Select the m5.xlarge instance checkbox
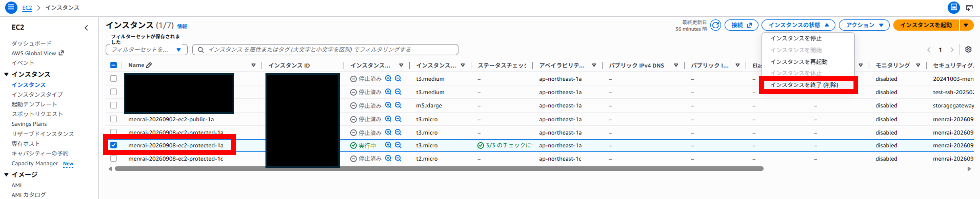The width and height of the screenshot is (980, 199). click(113, 105)
